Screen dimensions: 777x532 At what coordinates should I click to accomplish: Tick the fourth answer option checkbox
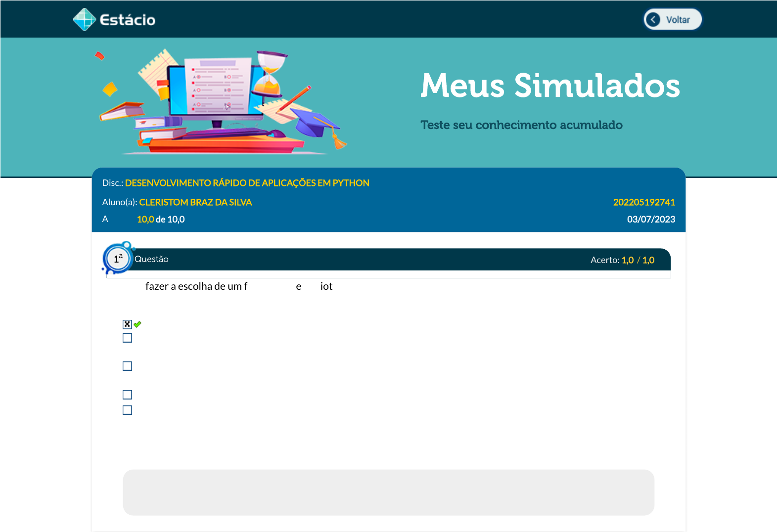pos(127,395)
